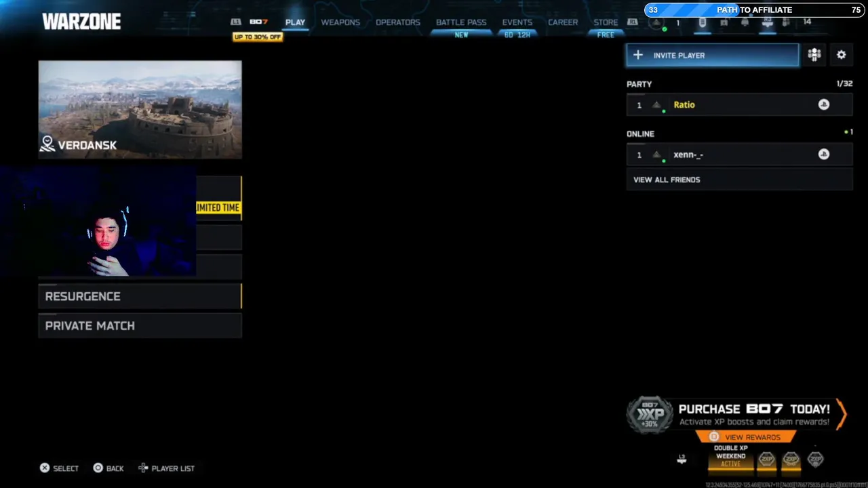Click the rank emblem beside xenn-_-
The height and width of the screenshot is (488, 868).
pyautogui.click(x=656, y=155)
